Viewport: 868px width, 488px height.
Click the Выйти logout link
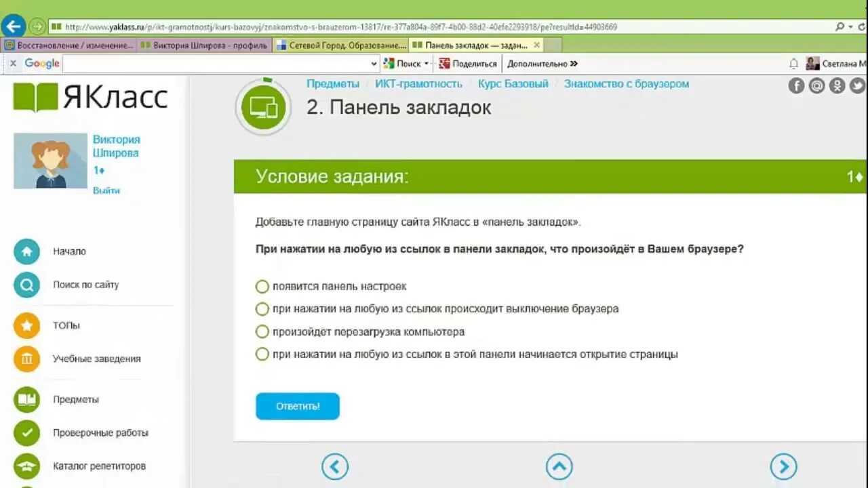pos(106,190)
